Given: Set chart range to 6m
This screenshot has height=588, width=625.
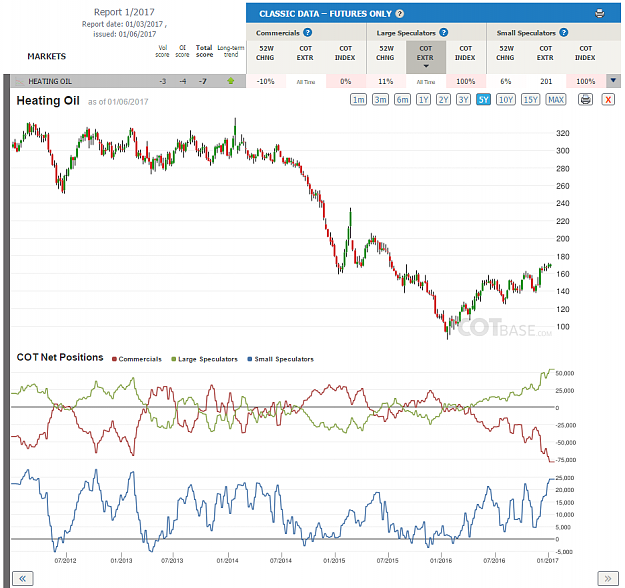Looking at the screenshot, I should [402, 99].
